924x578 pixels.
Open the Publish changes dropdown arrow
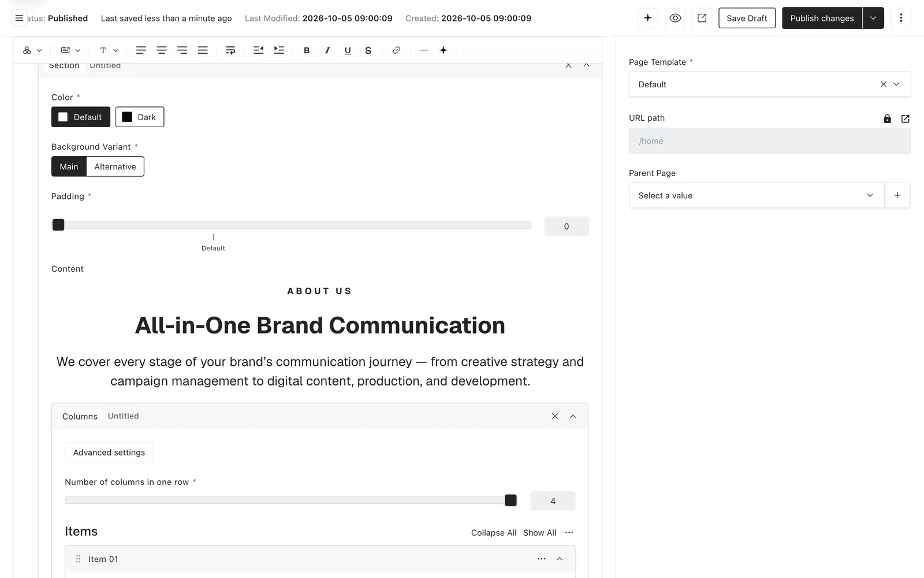(873, 18)
